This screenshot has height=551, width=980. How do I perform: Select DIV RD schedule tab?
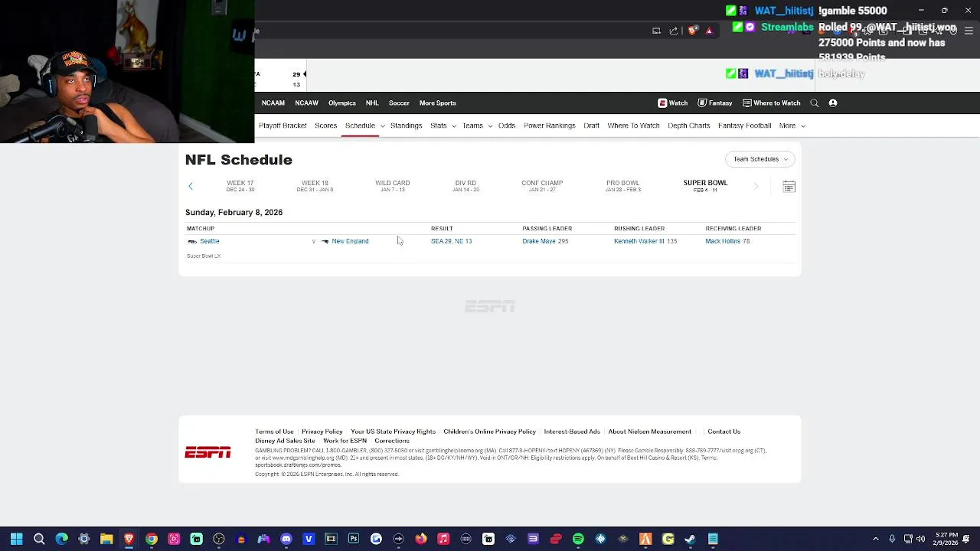(x=465, y=186)
